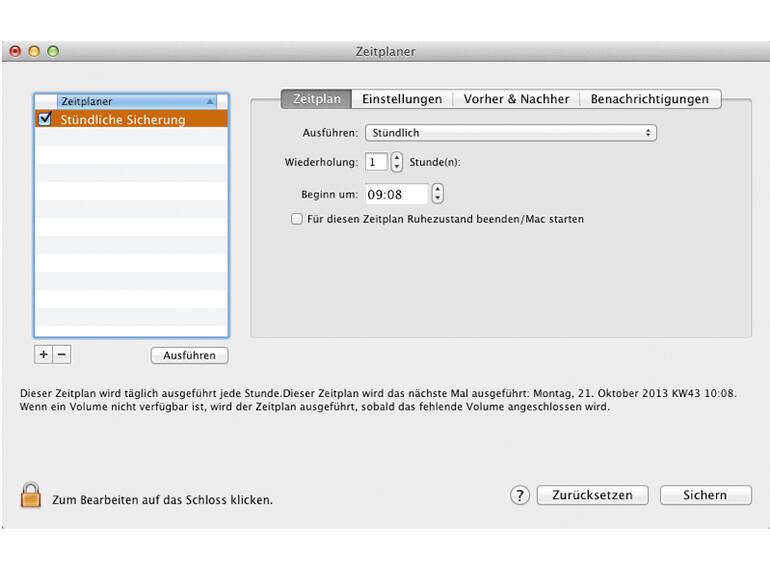This screenshot has width=770, height=578.
Task: Uncheck the Stündliche Sicherung schedule checkbox
Action: pyautogui.click(x=45, y=118)
